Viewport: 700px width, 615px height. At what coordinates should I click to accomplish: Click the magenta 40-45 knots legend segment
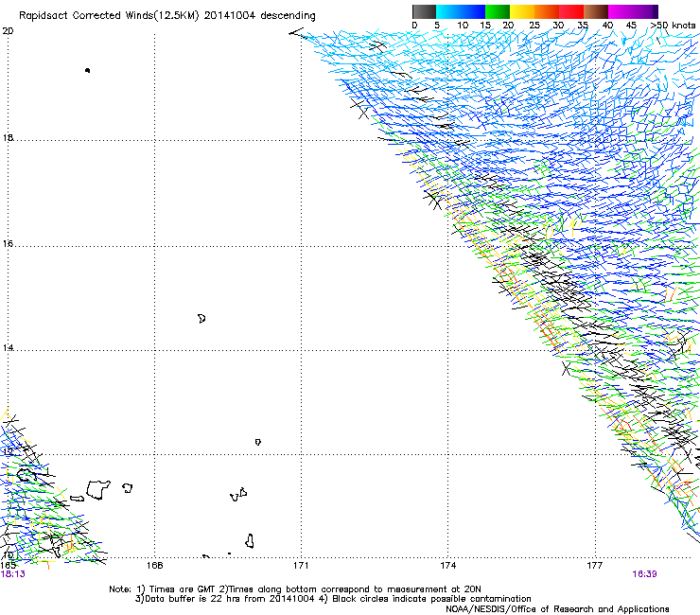point(621,11)
